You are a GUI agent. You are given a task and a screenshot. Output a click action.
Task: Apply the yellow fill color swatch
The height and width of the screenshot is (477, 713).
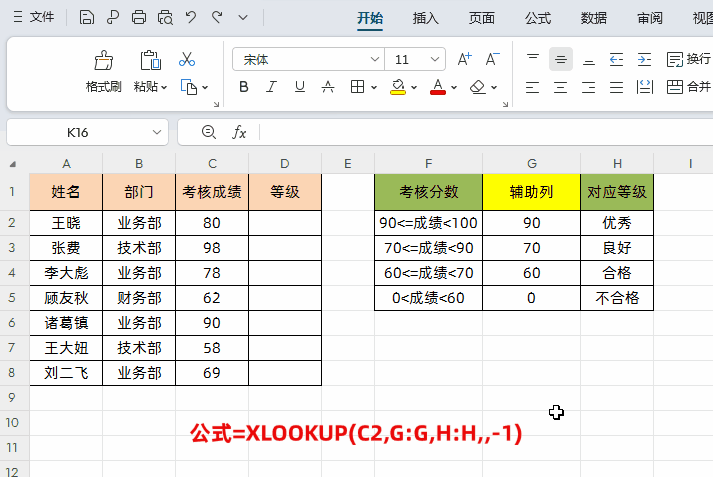pos(398,87)
